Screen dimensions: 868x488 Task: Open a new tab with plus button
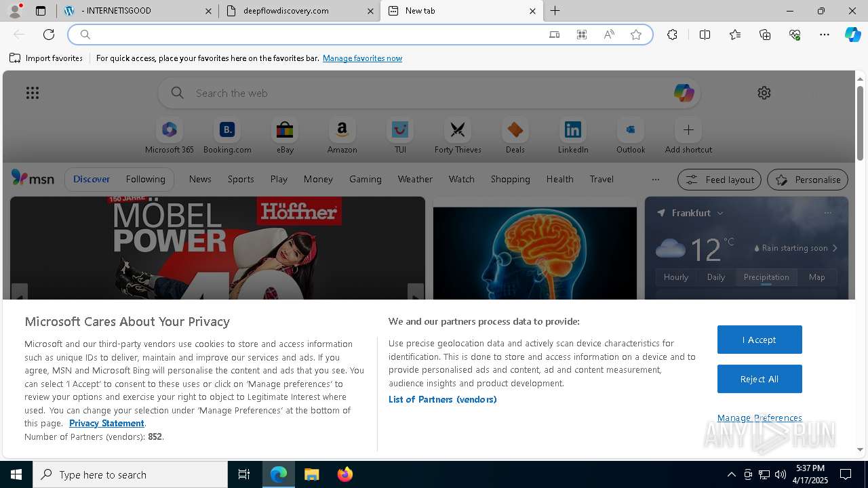tap(555, 11)
